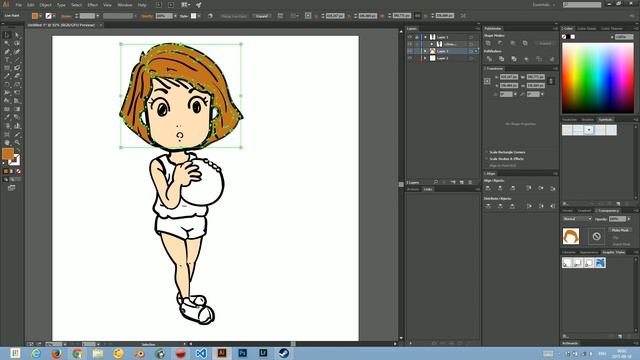
Task: Select the Type tool
Action: tap(7, 60)
